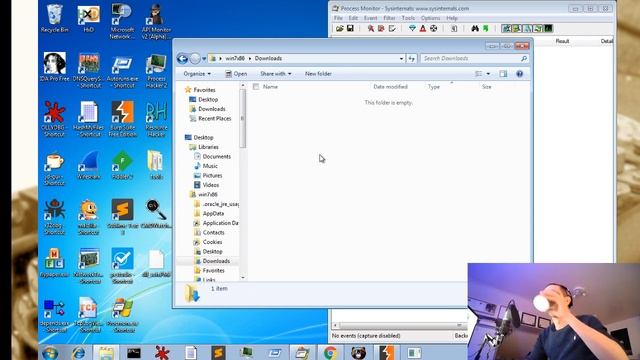The width and height of the screenshot is (640, 360).
Task: Toggle Show Registry Activity in Process Monitor
Action: [x=506, y=29]
